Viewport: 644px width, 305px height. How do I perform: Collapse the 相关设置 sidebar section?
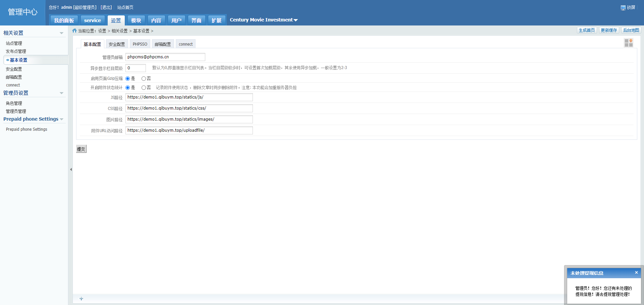tap(61, 33)
